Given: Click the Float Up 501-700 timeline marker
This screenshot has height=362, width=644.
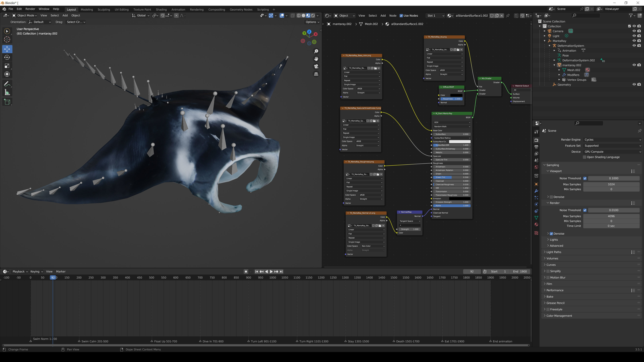Looking at the screenshot, I should (152, 341).
